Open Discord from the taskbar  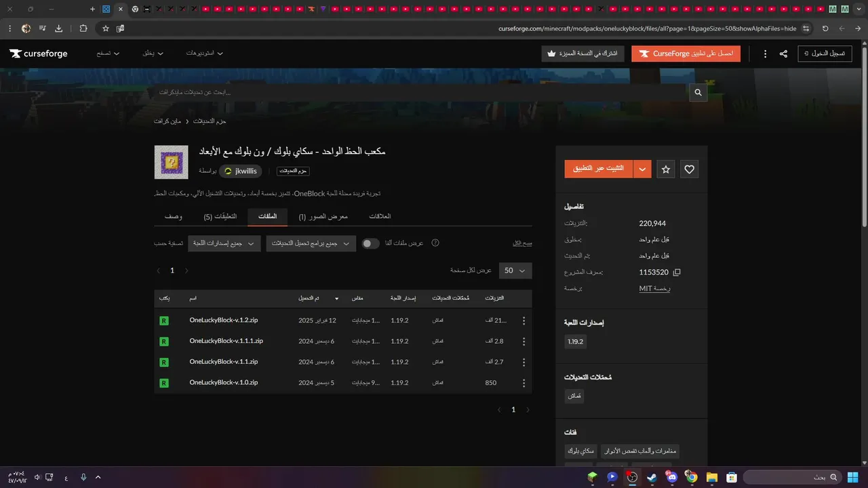(x=671, y=477)
